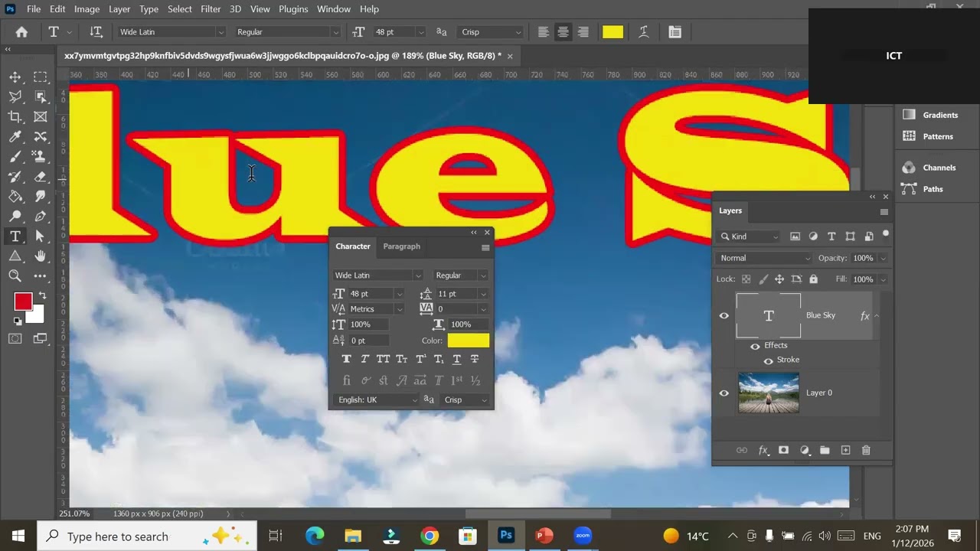Click Home icon in options bar
Viewport: 980px width, 551px height.
tap(21, 32)
